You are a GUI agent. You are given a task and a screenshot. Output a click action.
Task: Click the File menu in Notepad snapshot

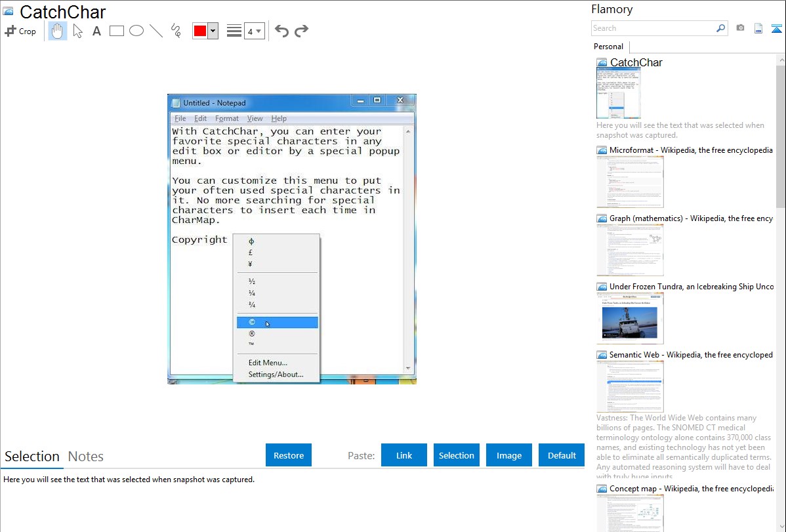click(180, 119)
